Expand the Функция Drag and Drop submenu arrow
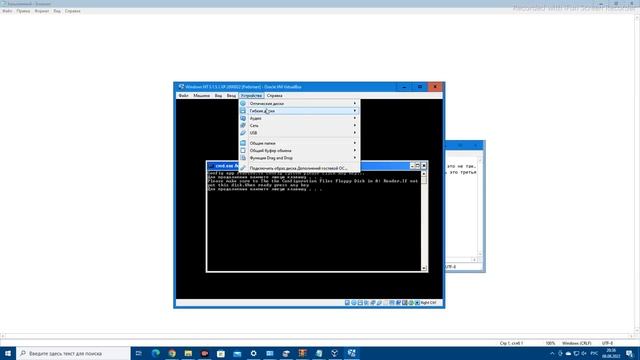 coord(355,158)
